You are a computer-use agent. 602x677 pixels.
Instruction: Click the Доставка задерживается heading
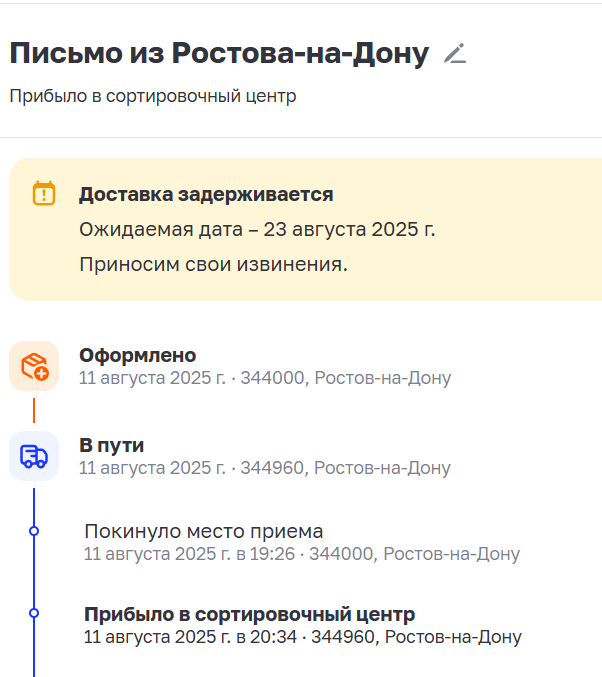206,194
